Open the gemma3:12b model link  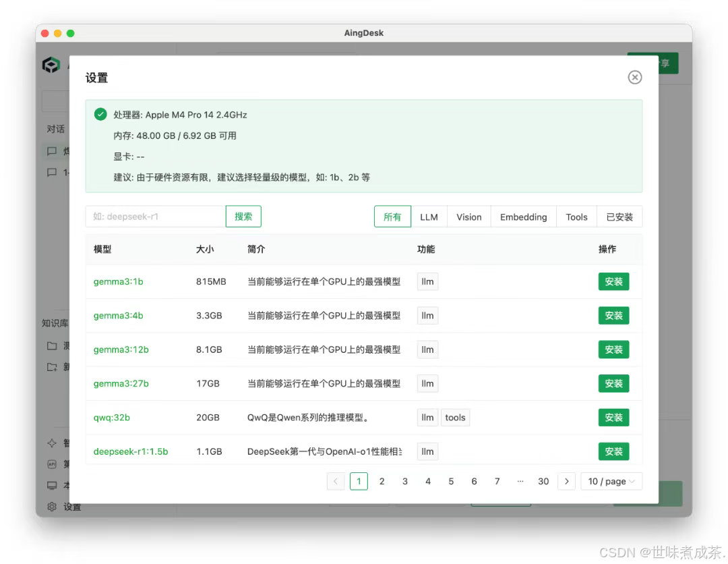pos(121,349)
